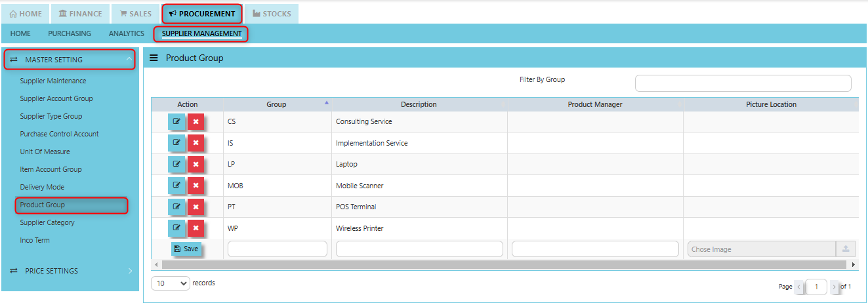
Task: Sort by the Group column arrow
Action: [326, 102]
